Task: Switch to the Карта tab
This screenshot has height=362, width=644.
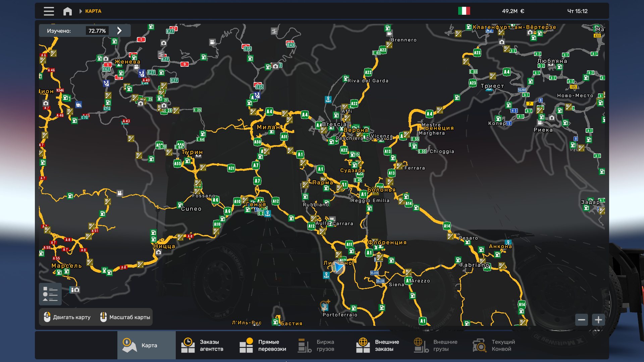Action: pos(147,345)
